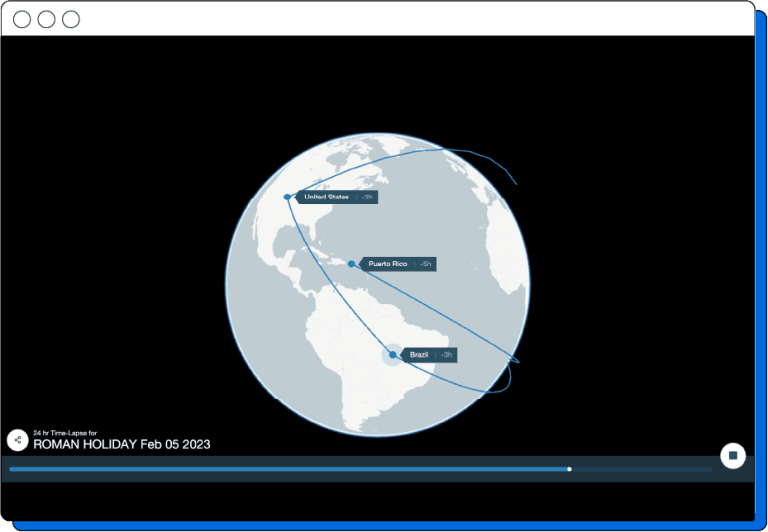Jump to the start of the timeline bar
This screenshot has height=532, width=768.
12,469
